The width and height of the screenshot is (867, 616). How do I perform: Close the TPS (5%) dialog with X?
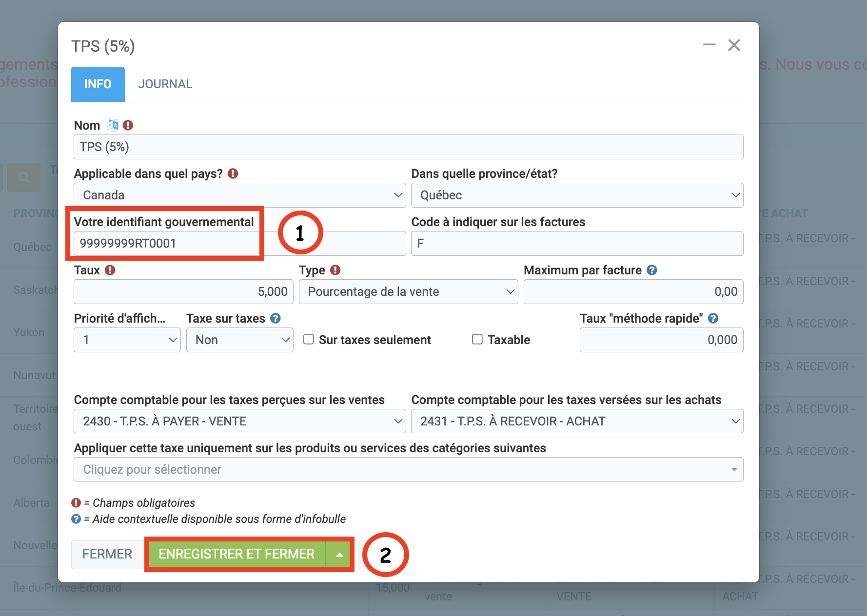pos(734,45)
